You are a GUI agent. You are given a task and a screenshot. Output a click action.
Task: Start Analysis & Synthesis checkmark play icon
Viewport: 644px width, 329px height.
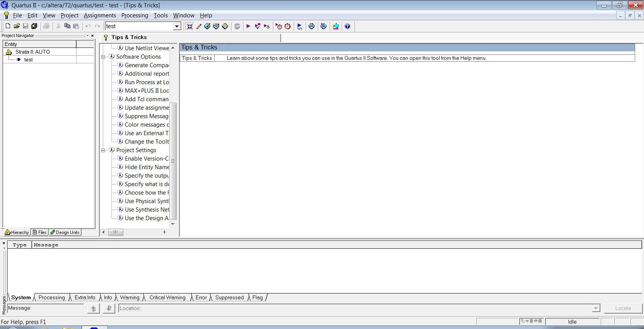[257, 26]
